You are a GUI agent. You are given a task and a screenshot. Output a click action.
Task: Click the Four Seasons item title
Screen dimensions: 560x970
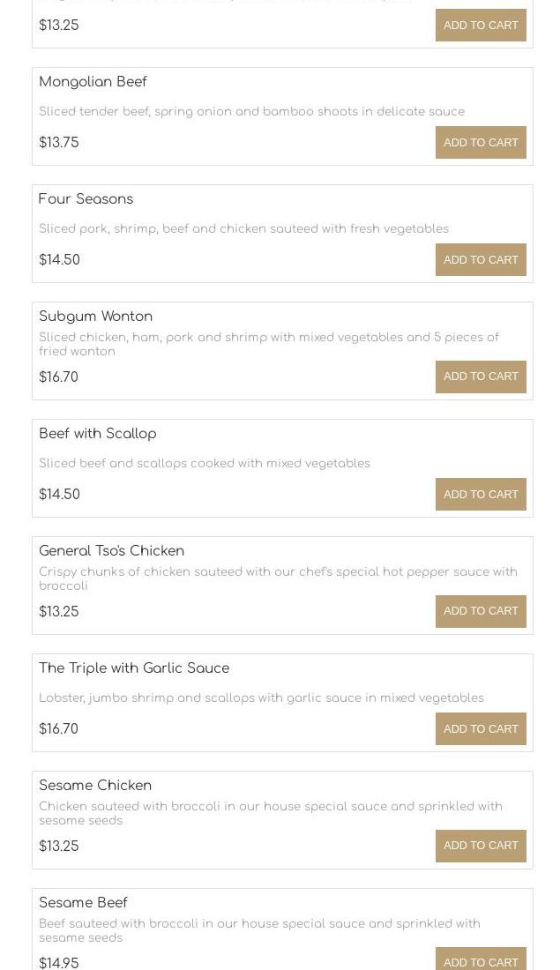(x=86, y=199)
